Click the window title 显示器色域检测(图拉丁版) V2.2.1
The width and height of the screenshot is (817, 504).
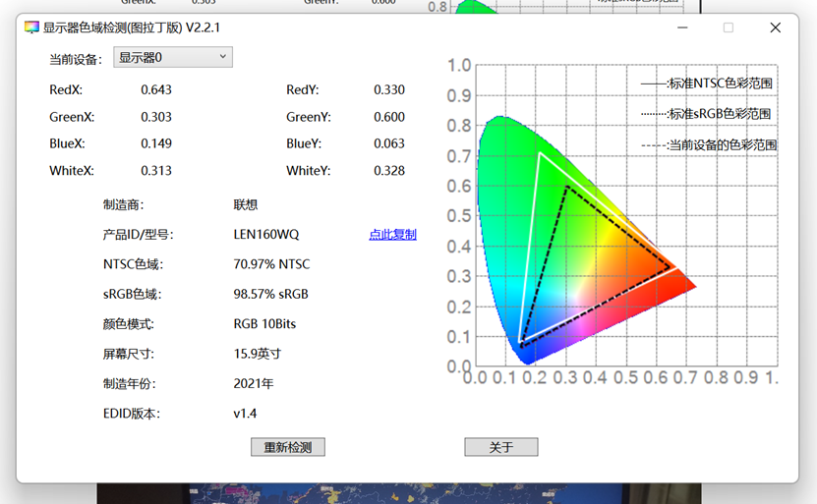[x=132, y=28]
